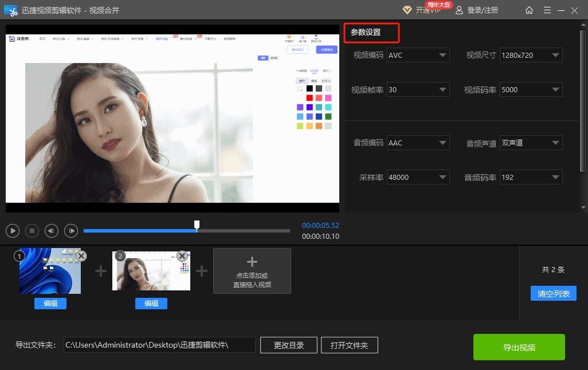
Task: Expand the 视频帧率 dropdown
Action: [418, 89]
